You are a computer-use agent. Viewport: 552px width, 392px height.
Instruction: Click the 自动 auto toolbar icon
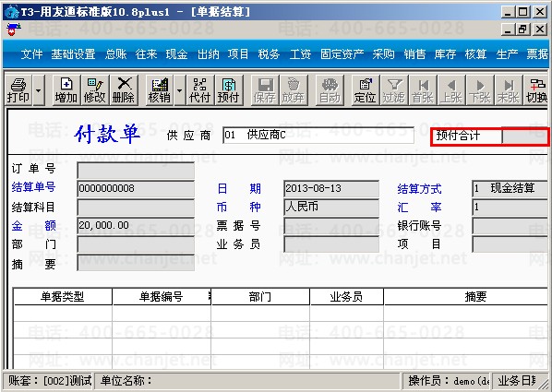tap(330, 90)
